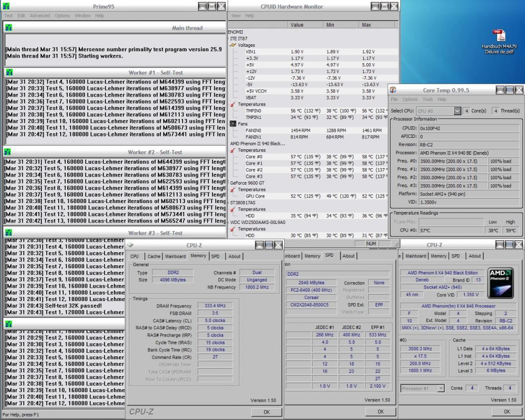
Task: Open the Select CPU dropdown in Core Temp
Action: point(457,111)
